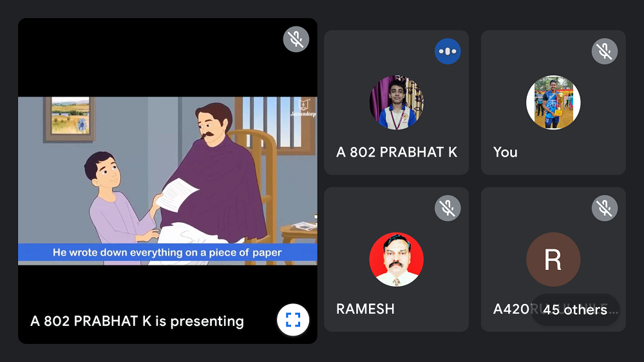Click muted microphone icon on You tile
Image resolution: width=644 pixels, height=362 pixels.
click(605, 52)
